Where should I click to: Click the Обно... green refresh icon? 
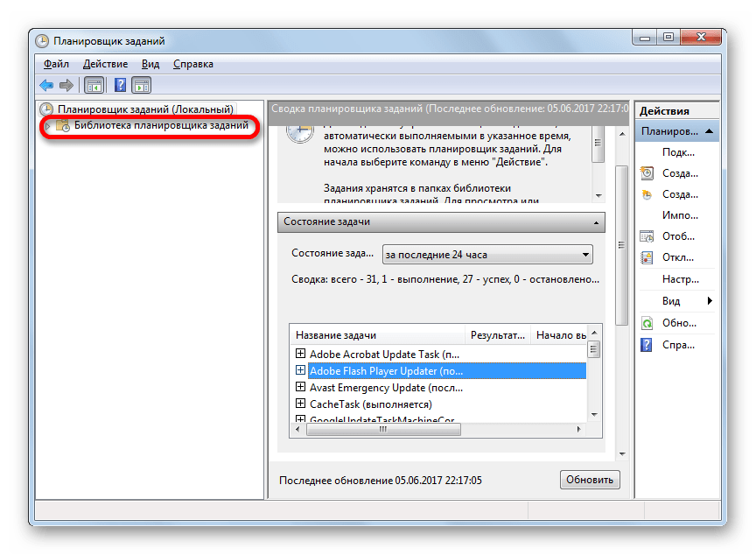[x=647, y=323]
